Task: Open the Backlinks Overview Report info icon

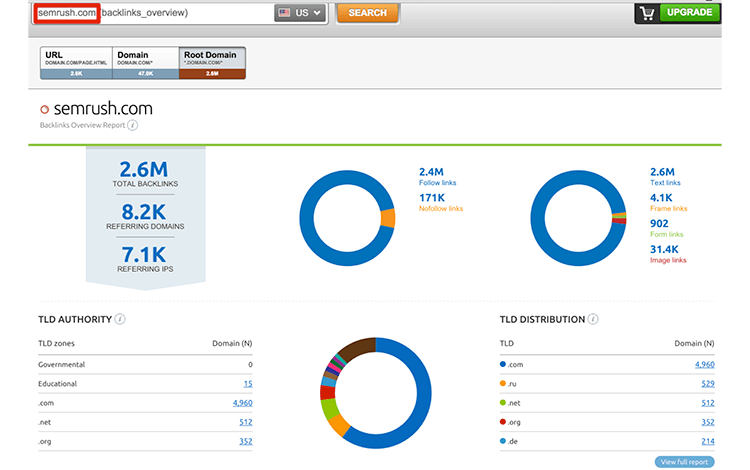Action: pos(133,125)
